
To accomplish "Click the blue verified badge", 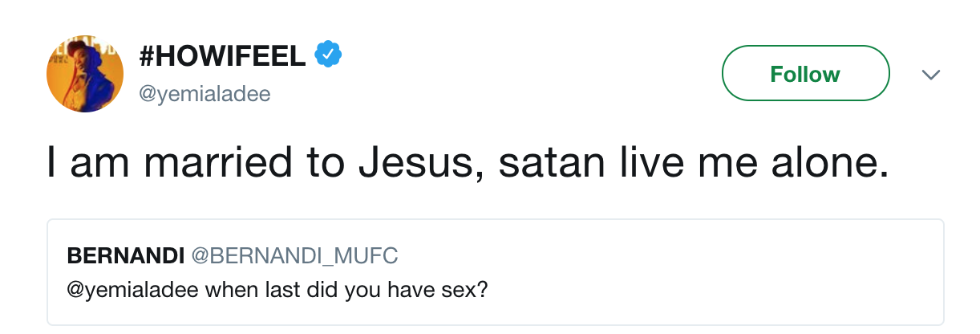I will coord(328,55).
